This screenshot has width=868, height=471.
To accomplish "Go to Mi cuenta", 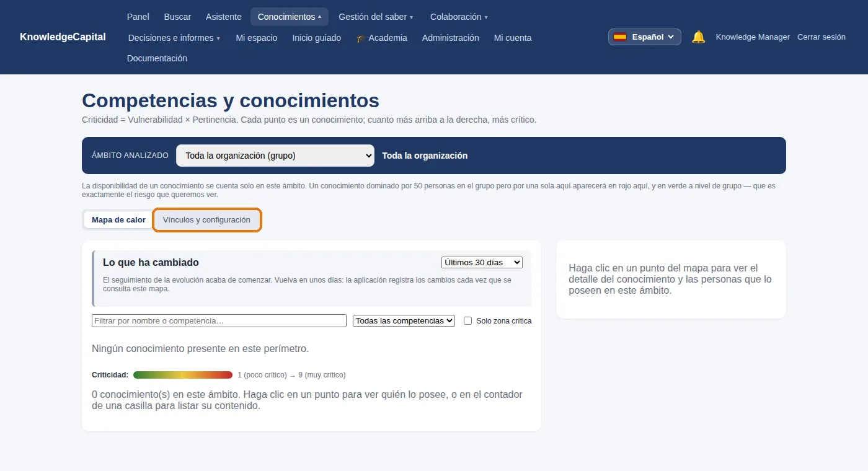I will 513,38.
